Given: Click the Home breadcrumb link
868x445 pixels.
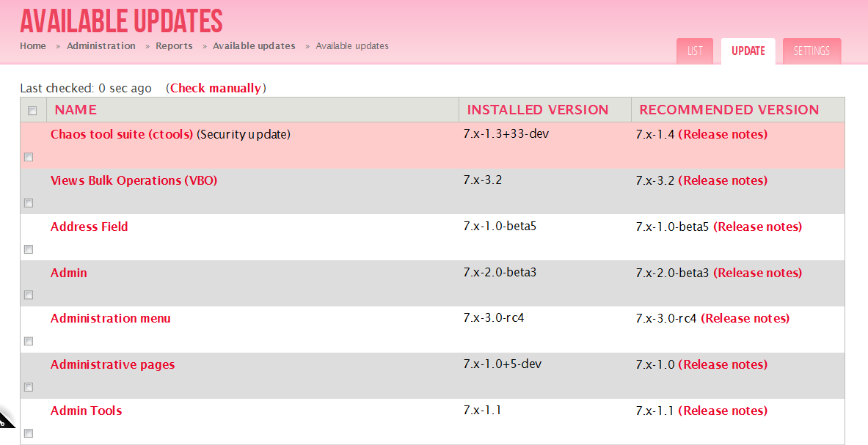Looking at the screenshot, I should [33, 46].
